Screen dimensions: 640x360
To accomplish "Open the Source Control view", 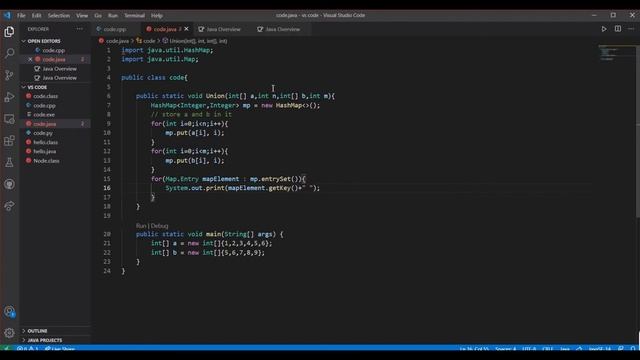I will pyautogui.click(x=9, y=75).
